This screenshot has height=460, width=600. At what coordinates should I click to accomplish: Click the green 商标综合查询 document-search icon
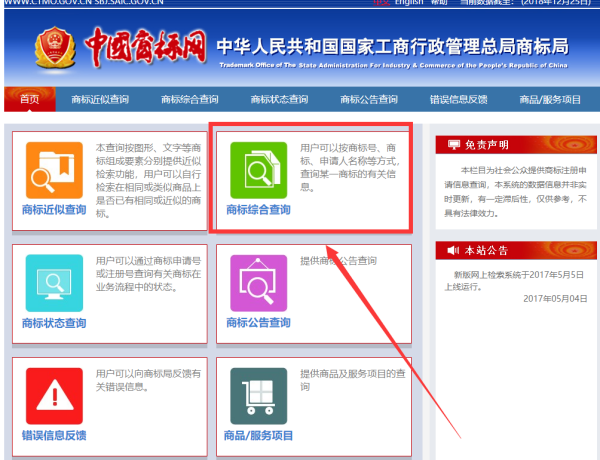[259, 170]
